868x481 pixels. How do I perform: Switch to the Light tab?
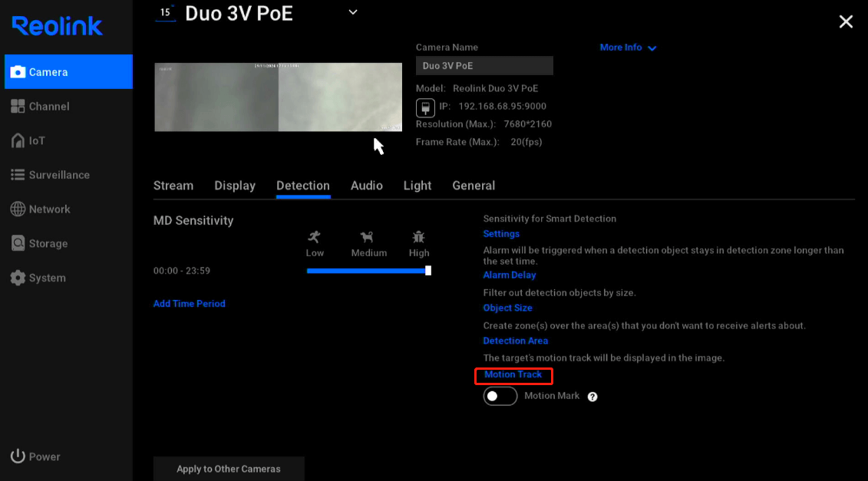pos(417,186)
